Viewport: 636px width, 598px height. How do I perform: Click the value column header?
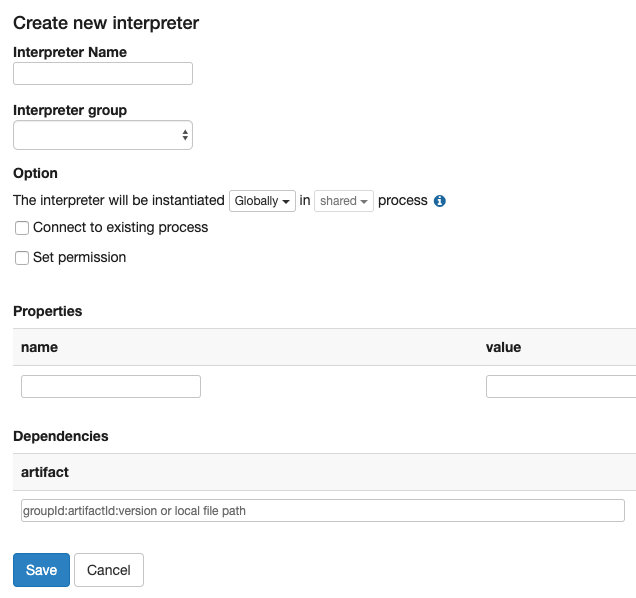[503, 347]
